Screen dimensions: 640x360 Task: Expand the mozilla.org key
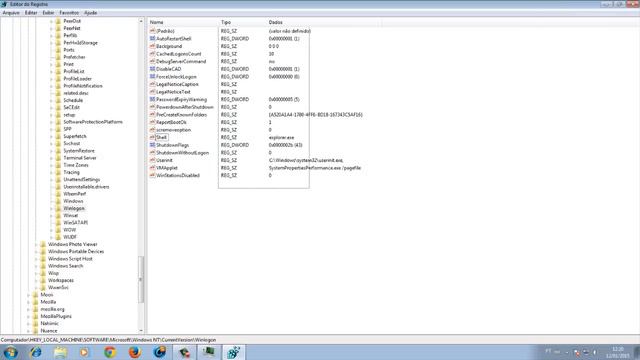pyautogui.click(x=29, y=309)
